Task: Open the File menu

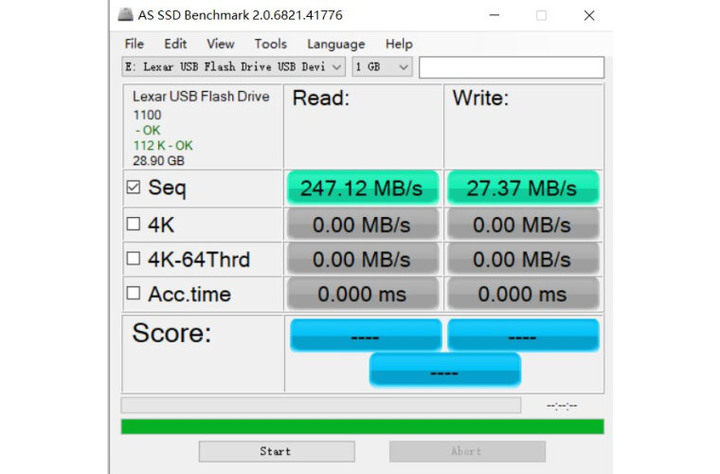Action: 134,44
